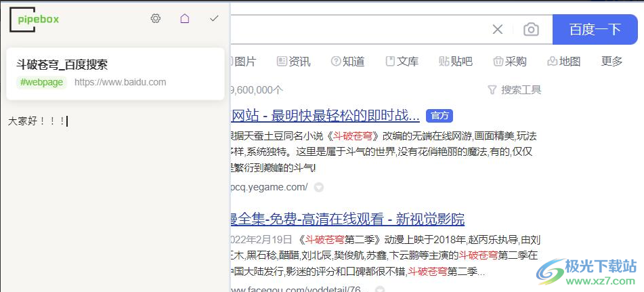Place cursor in the 大家好！！！ note text

[37, 121]
